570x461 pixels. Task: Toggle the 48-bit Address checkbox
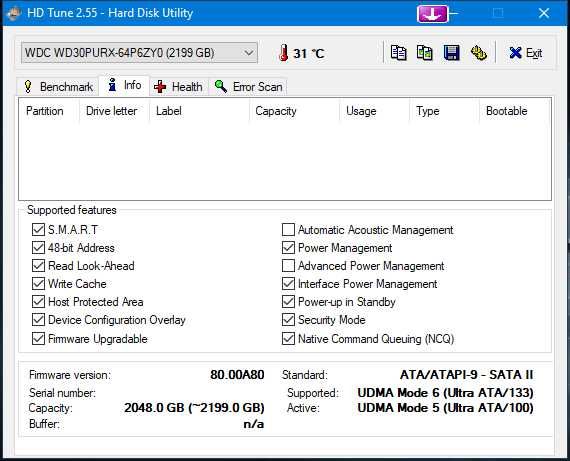pos(38,248)
